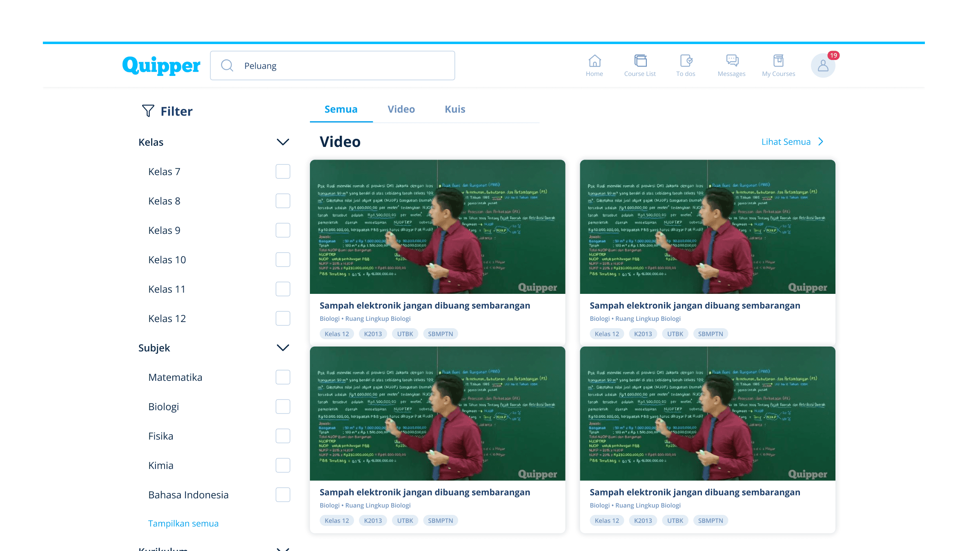Image resolution: width=980 pixels, height=551 pixels.
Task: Click the search magnifier icon
Action: (227, 66)
